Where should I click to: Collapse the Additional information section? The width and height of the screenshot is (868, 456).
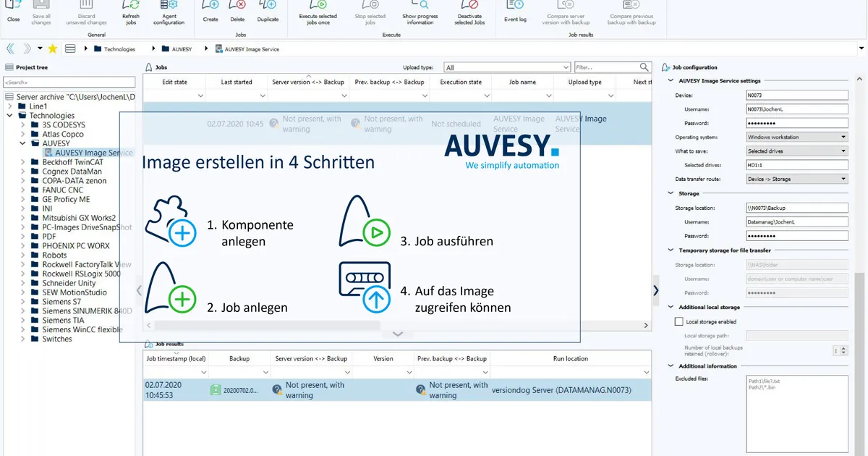[x=671, y=366]
